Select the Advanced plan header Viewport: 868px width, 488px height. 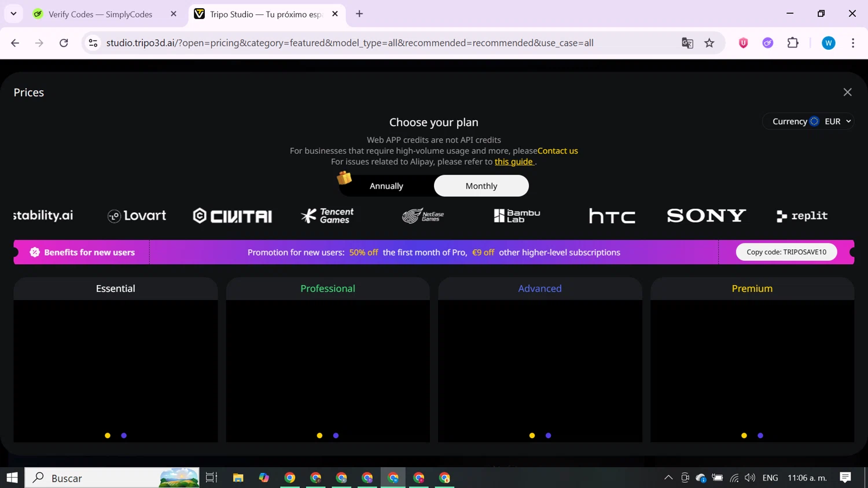[540, 289]
